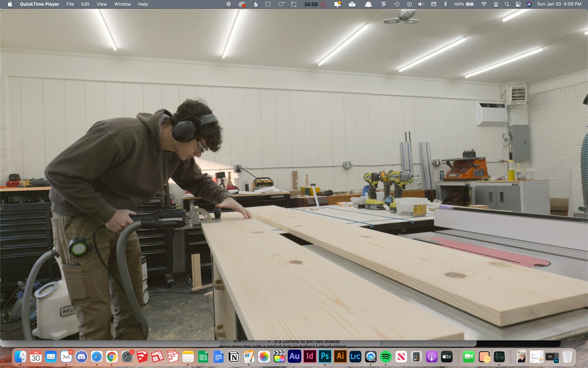
Task: Launch Discord from the dock
Action: (82, 357)
